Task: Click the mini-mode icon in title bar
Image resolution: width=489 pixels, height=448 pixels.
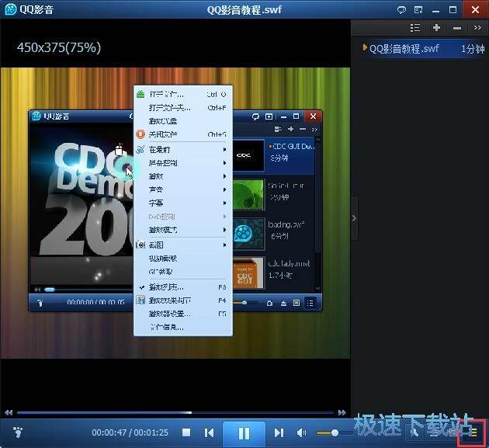Action: pyautogui.click(x=421, y=9)
